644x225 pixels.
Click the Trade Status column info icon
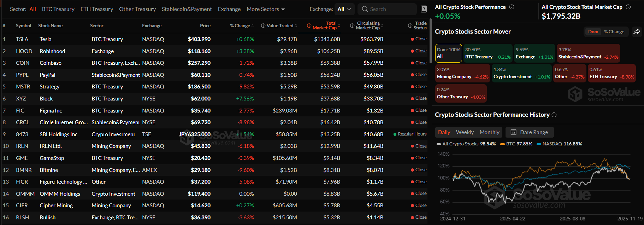pos(410,25)
